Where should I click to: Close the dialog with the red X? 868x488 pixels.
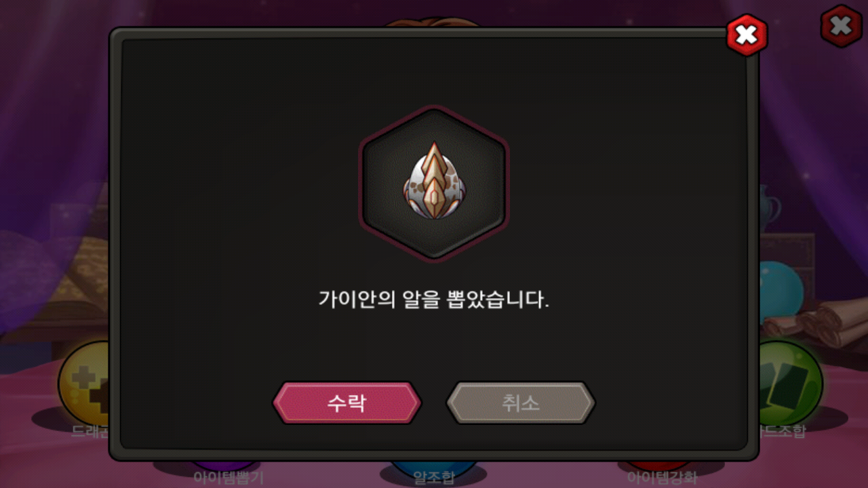[x=747, y=35]
